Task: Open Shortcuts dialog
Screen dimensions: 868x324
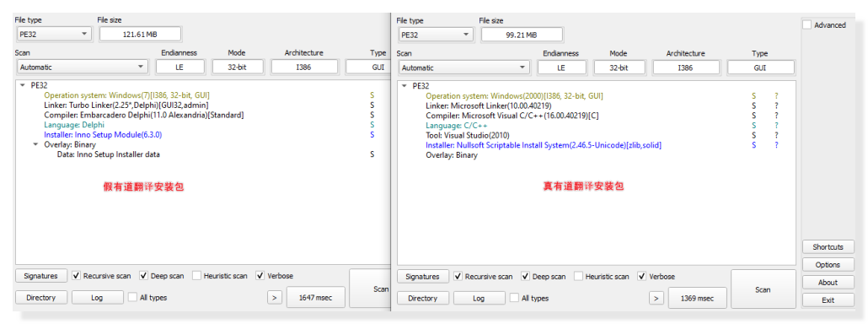Action: [828, 247]
